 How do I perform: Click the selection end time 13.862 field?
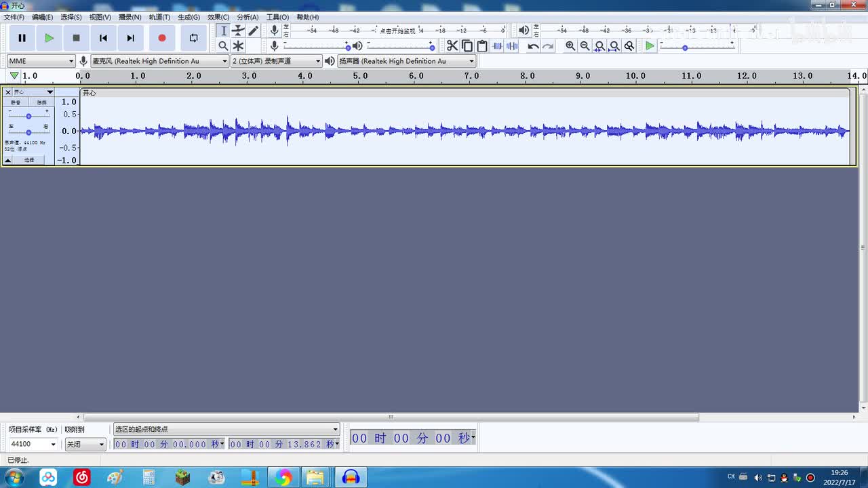(284, 444)
